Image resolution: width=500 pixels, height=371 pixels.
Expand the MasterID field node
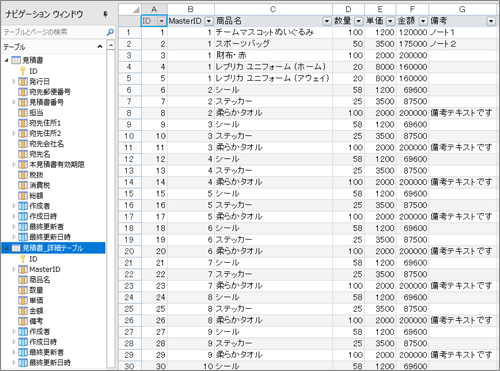click(x=14, y=269)
